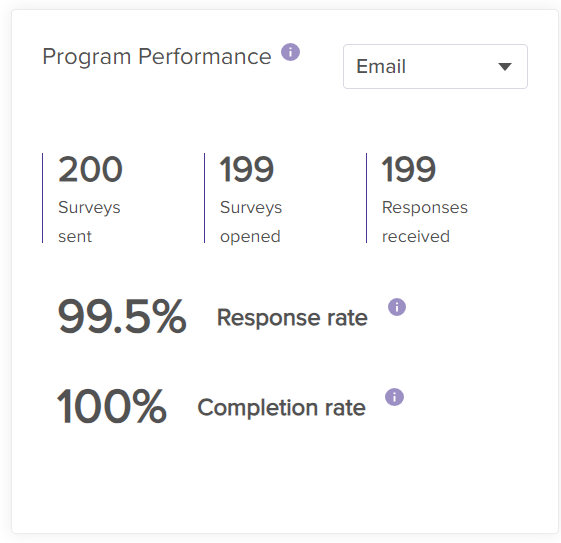This screenshot has width=561, height=543.
Task: Click the Program Performance heading
Action: [157, 57]
